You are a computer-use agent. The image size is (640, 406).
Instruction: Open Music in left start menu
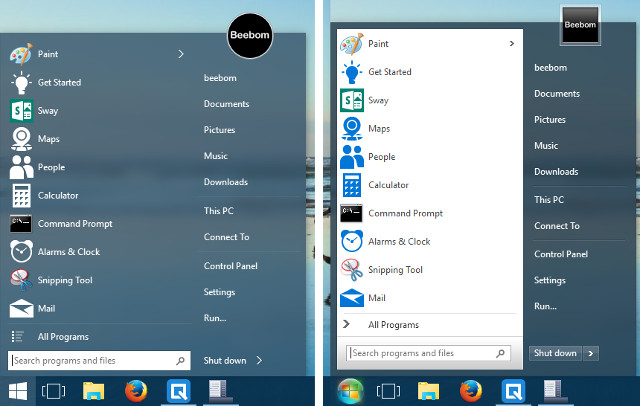coord(216,156)
